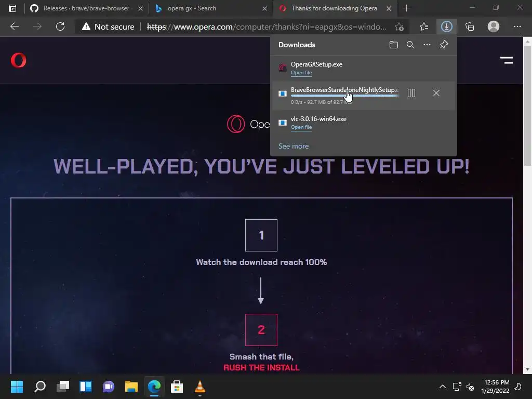
Task: Pin the Downloads panel
Action: pyautogui.click(x=444, y=45)
